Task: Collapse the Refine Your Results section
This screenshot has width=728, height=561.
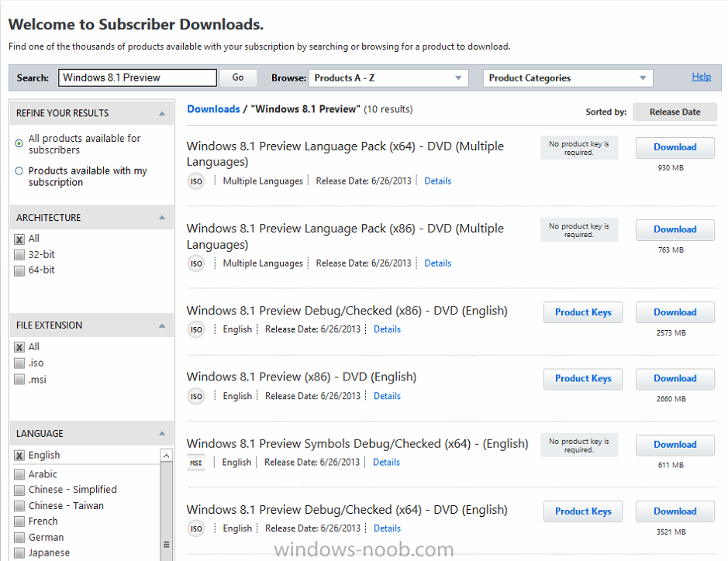Action: pos(162,113)
